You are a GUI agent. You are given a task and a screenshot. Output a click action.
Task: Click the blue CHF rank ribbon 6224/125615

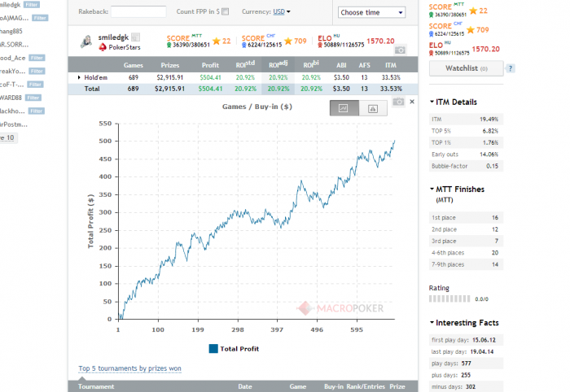pos(244,45)
